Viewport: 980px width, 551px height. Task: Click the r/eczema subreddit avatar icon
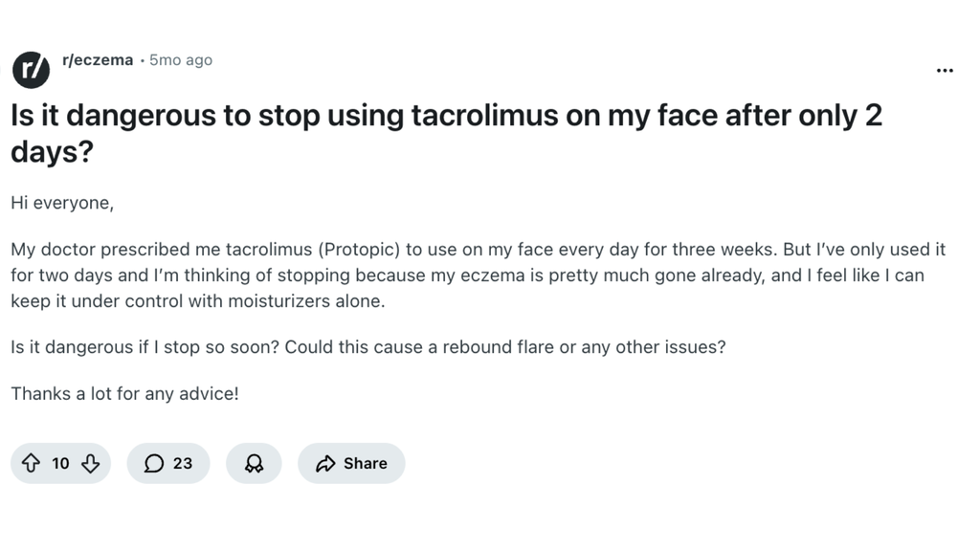click(x=32, y=69)
